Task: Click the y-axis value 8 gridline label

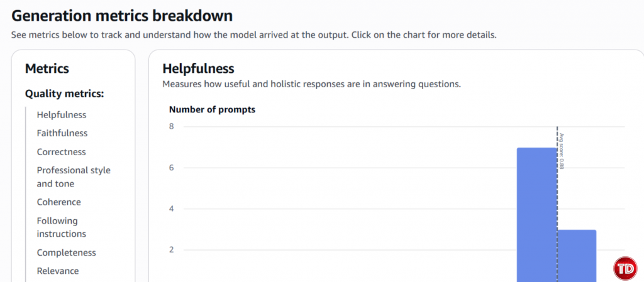Action: (170, 126)
